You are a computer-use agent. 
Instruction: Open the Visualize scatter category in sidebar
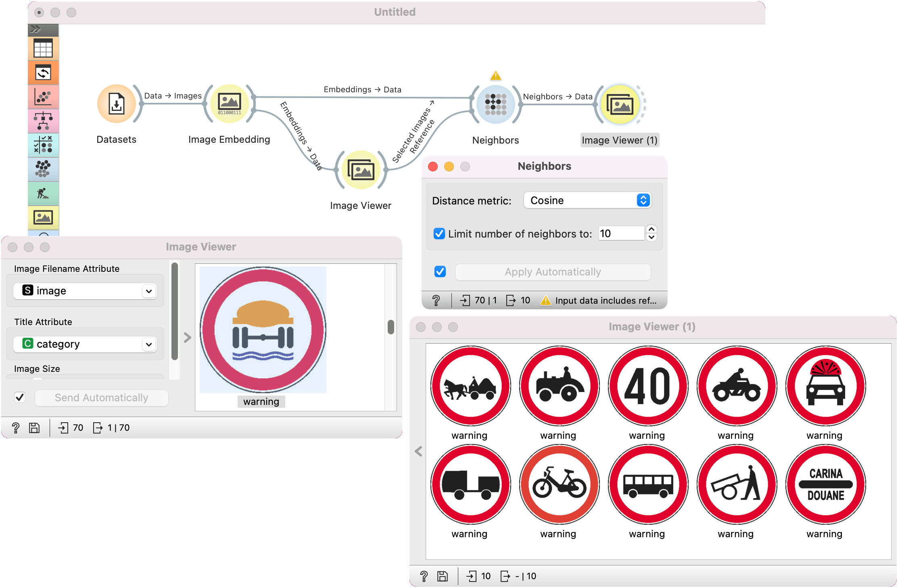43,97
